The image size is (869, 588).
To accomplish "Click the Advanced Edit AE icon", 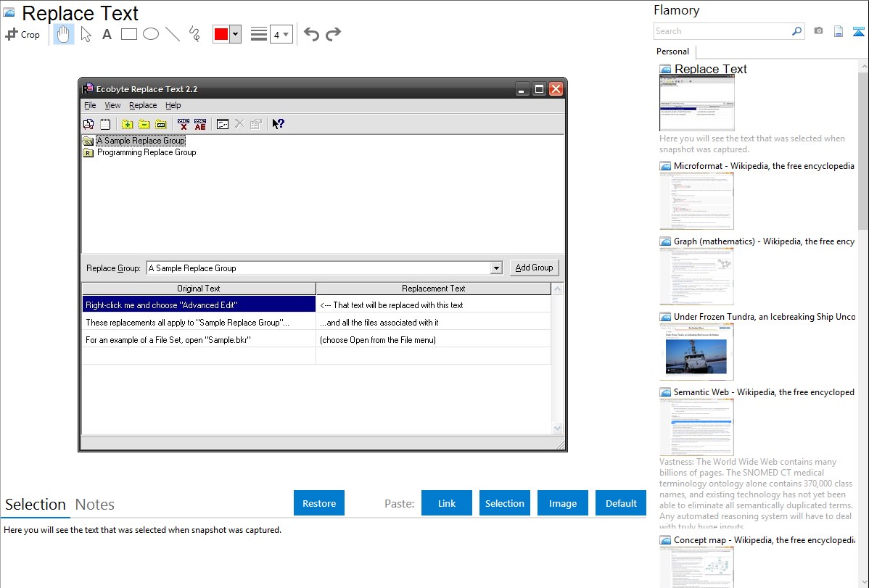I will tap(200, 124).
